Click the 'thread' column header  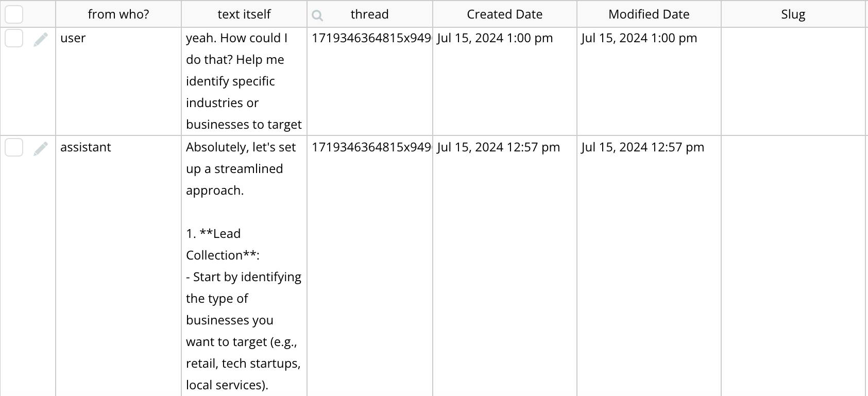369,14
